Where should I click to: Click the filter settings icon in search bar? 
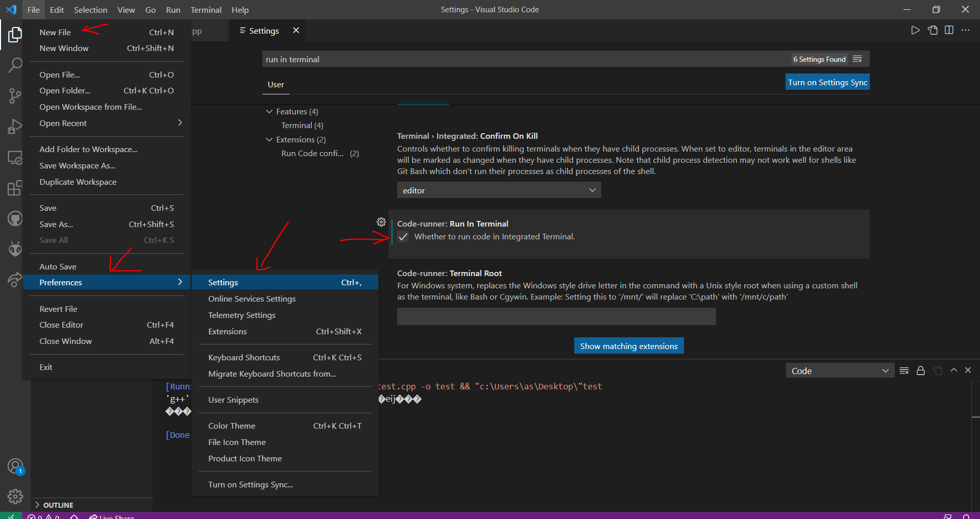(857, 59)
